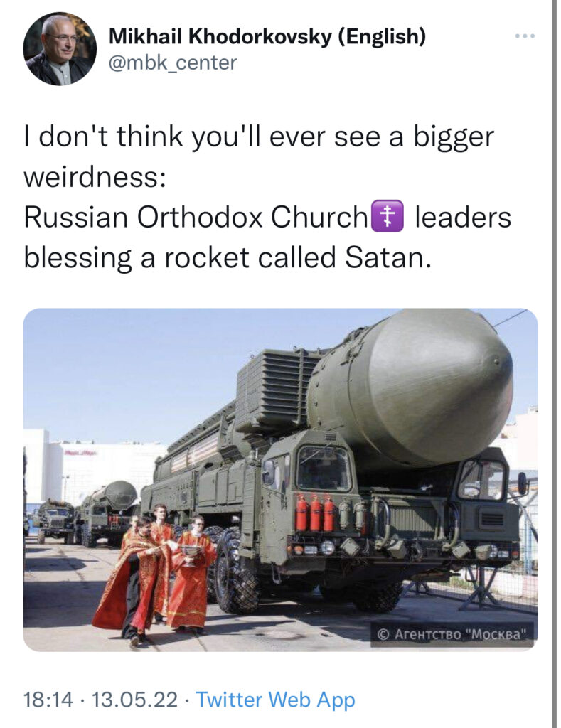Open the three-dots more options menu

525,36
